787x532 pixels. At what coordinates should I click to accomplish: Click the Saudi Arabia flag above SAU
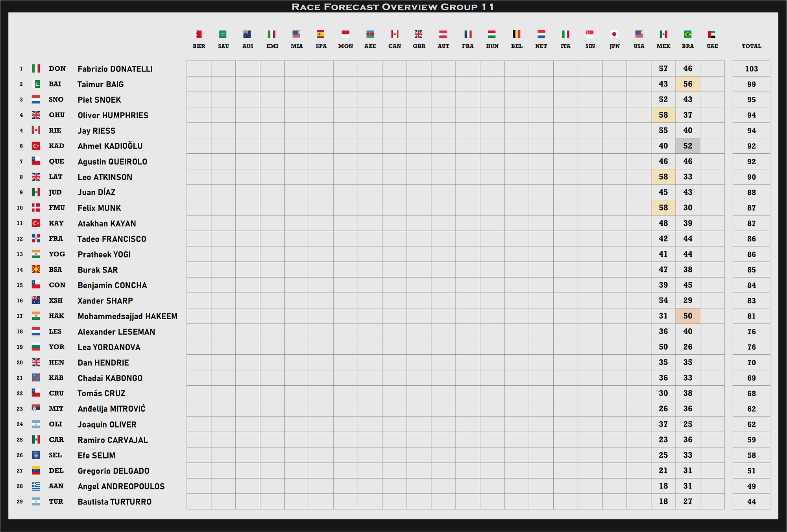click(223, 34)
